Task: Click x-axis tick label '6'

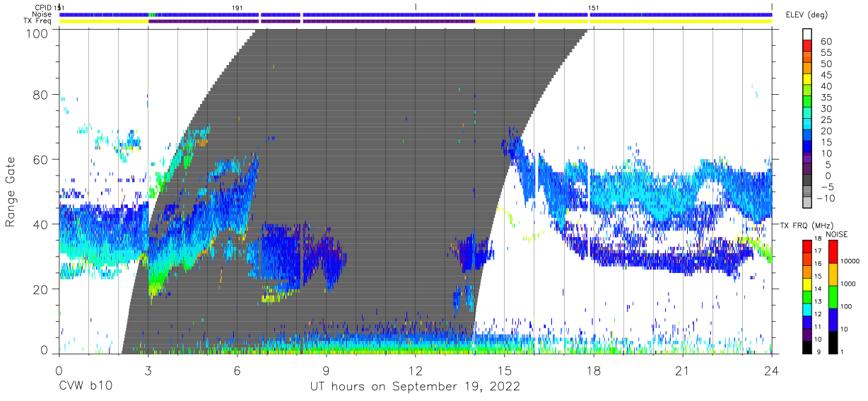Action: click(x=237, y=369)
